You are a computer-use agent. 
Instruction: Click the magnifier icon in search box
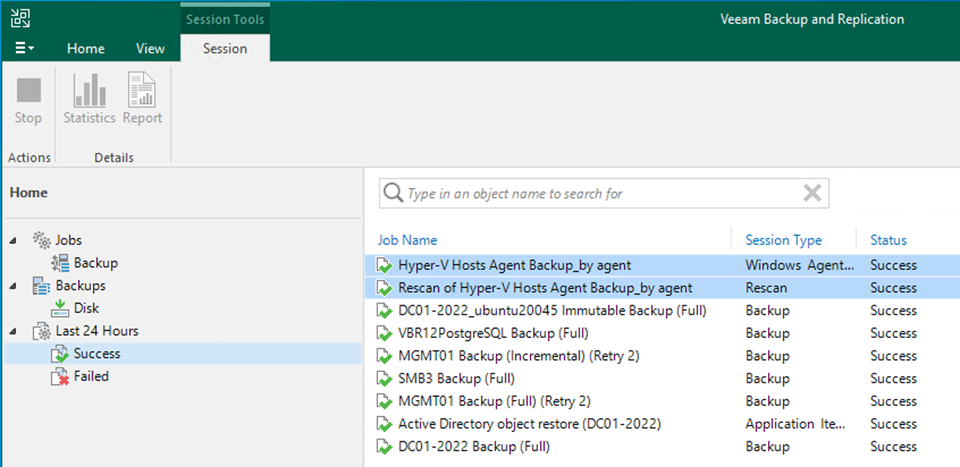392,193
